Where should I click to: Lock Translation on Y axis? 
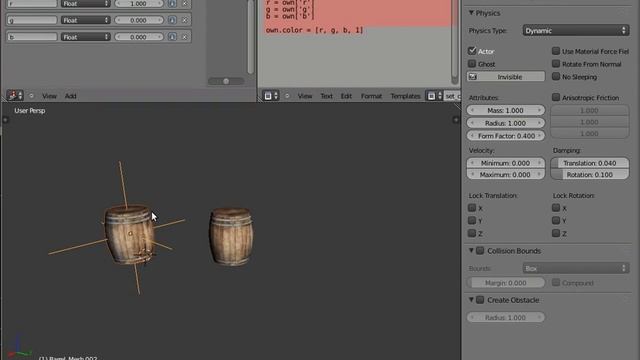472,220
